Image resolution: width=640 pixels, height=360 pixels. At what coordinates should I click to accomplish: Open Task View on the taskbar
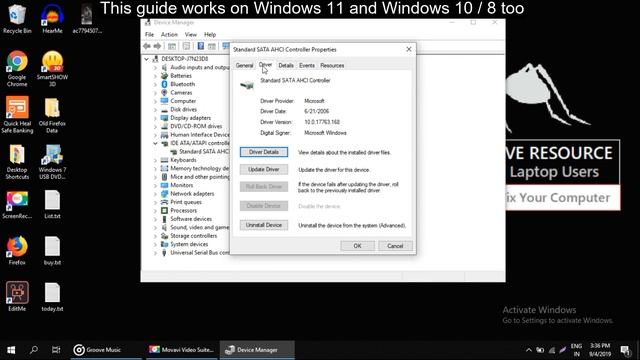56,350
